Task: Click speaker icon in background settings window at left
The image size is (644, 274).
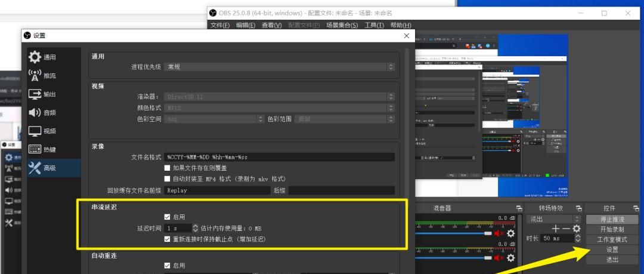Action: click(x=8, y=190)
